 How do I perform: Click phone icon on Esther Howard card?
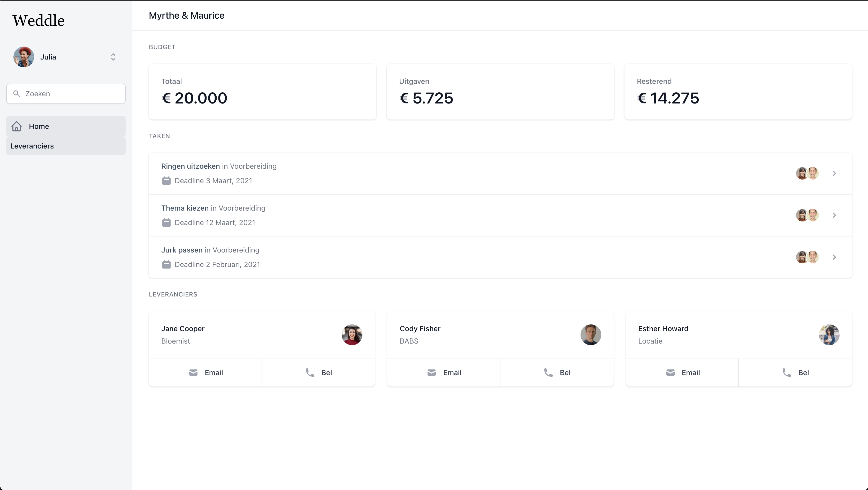tap(787, 372)
